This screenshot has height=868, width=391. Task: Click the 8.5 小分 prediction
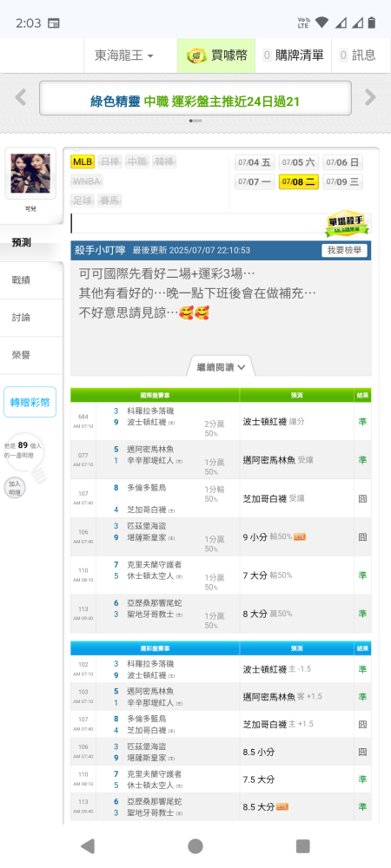point(259,753)
